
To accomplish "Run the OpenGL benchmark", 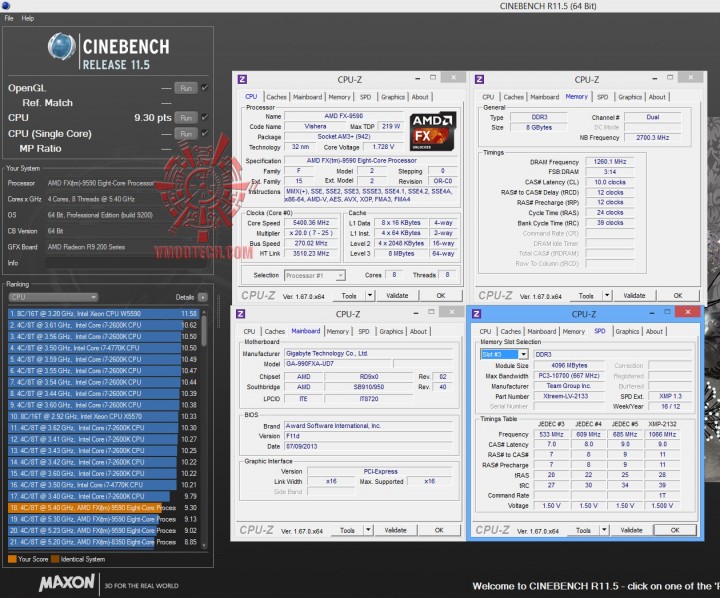I will (x=186, y=88).
